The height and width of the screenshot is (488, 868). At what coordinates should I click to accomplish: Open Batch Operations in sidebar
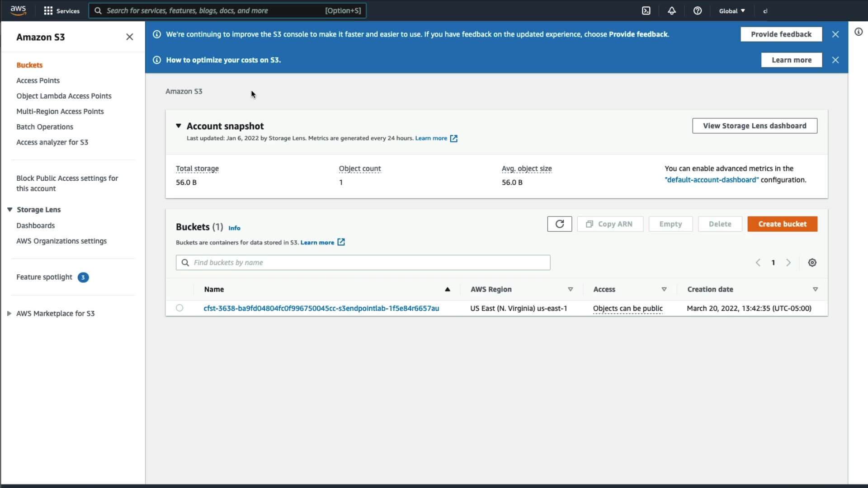pyautogui.click(x=45, y=127)
